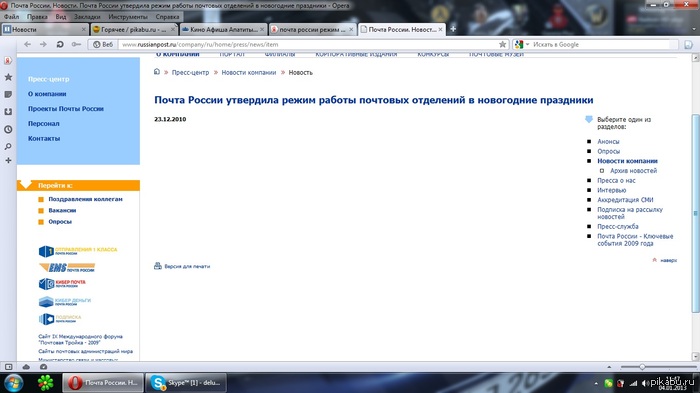The image size is (700, 393).
Task: Open the Новости компании breadcrumb link
Action: point(249,72)
